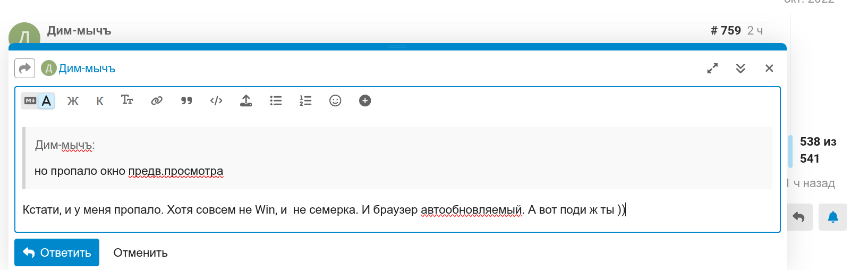Viewport: 868px width, 270px height.
Task: Apply italic formatting with К button
Action: (100, 101)
